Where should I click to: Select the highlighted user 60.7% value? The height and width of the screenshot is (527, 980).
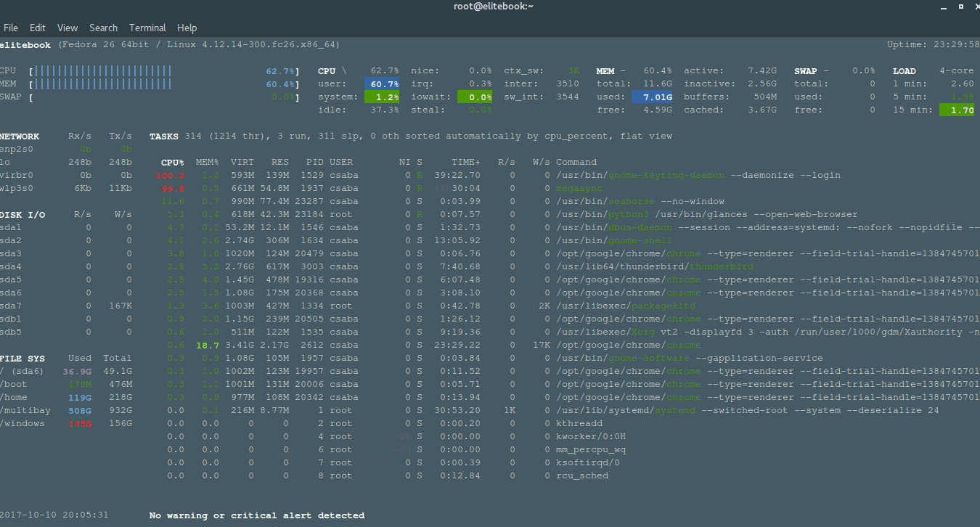pos(382,84)
